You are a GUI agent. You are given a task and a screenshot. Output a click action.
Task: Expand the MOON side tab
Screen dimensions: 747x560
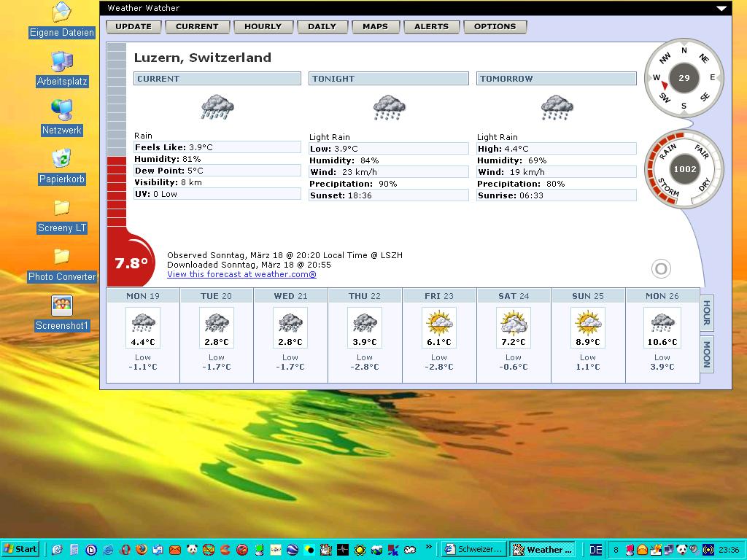706,355
